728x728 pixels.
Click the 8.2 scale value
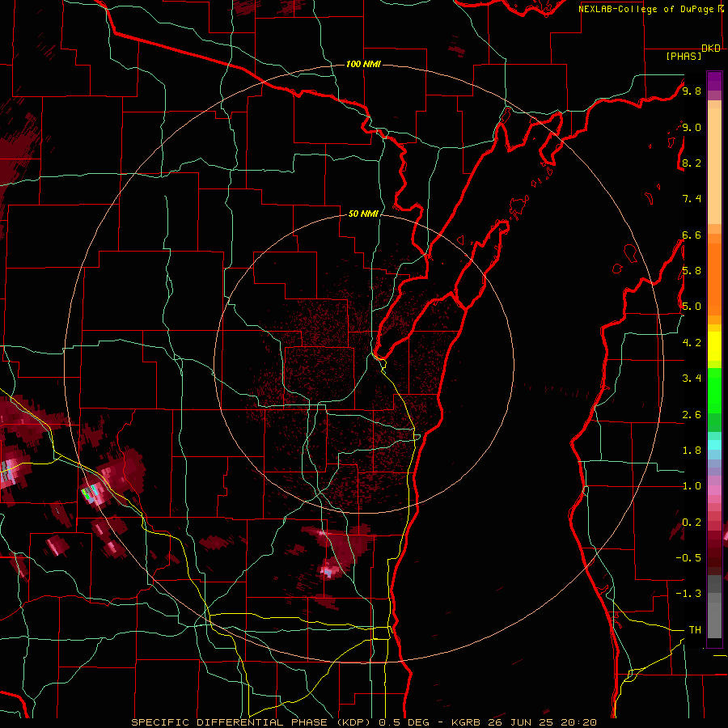coord(692,163)
